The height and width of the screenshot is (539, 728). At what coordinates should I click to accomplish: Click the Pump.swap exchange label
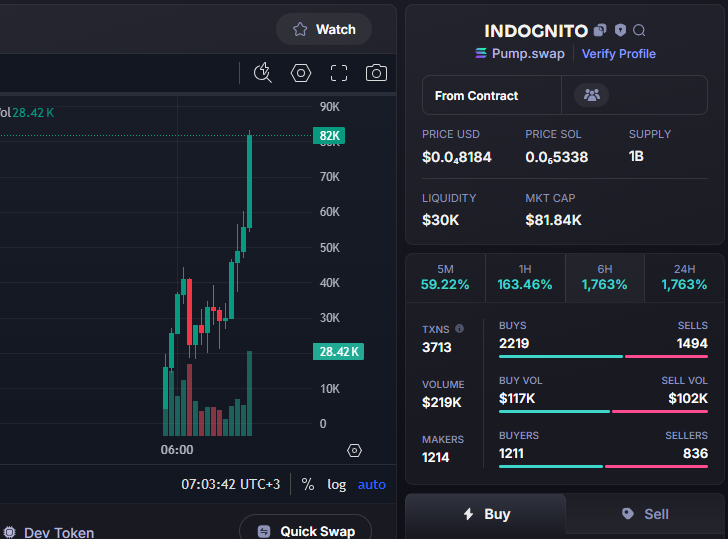click(x=528, y=54)
